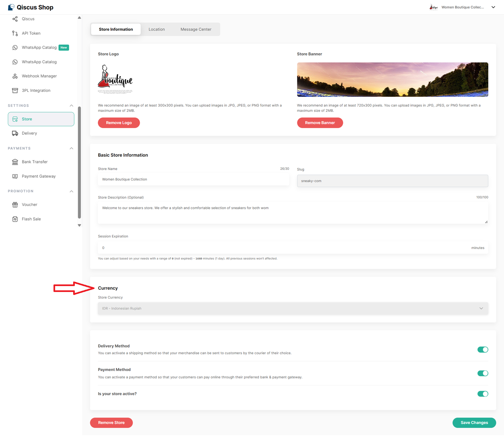Screen dimensions: 504x436
Task: Click the Save Changes button
Action: coord(474,423)
